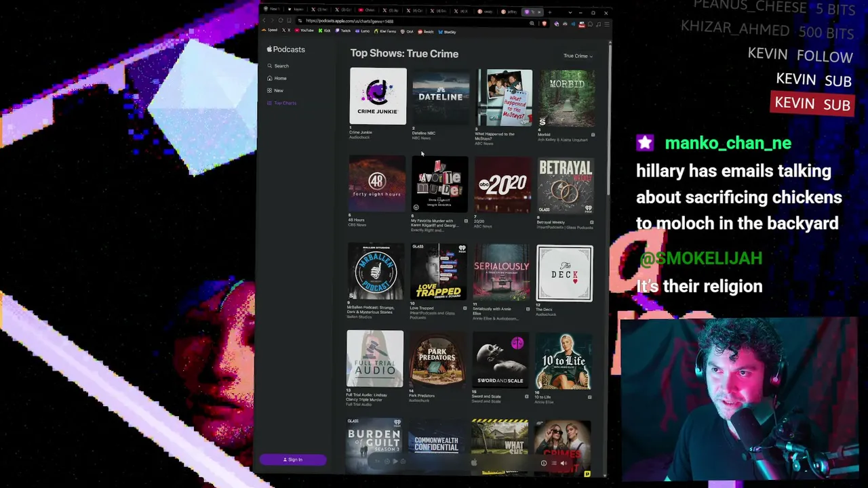The width and height of the screenshot is (868, 488).
Task: Open the Serialously podcast artwork
Action: (502, 273)
